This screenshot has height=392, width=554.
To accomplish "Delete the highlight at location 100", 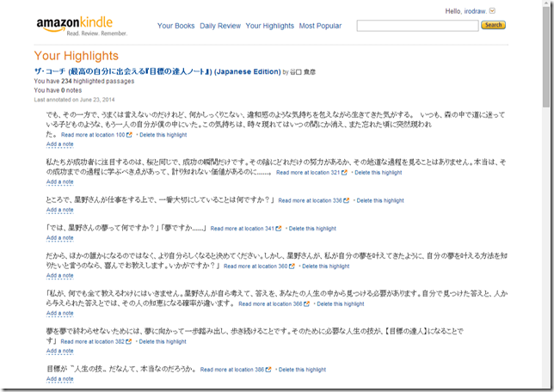I will pyautogui.click(x=163, y=135).
